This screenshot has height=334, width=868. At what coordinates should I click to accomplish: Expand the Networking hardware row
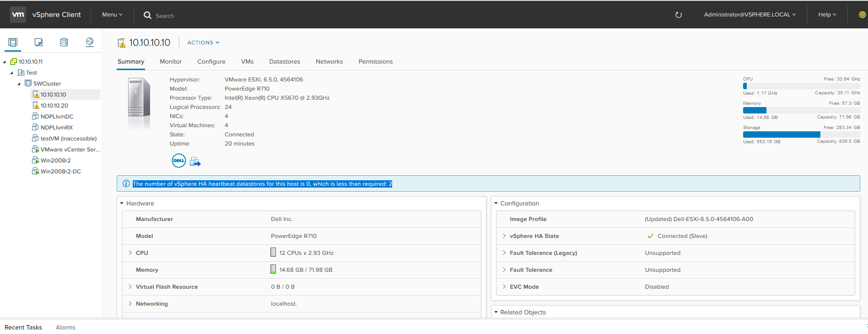coord(130,303)
